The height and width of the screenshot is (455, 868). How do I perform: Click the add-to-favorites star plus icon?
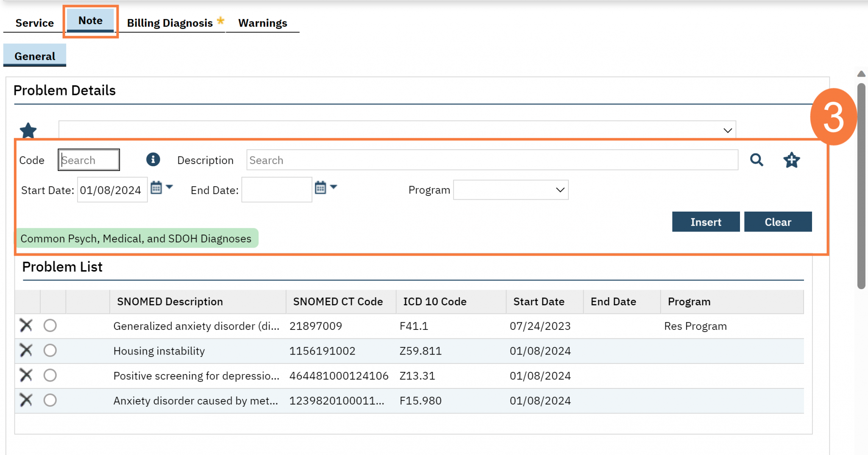[791, 160]
